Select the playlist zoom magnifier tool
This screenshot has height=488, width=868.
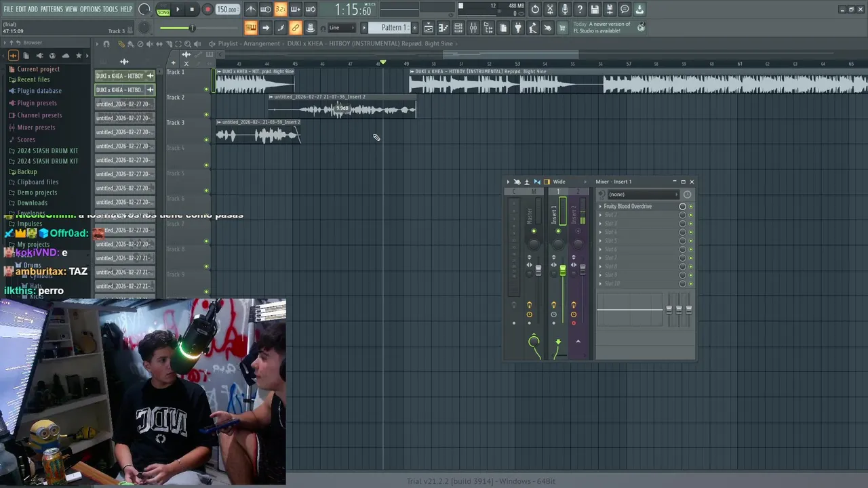(188, 43)
